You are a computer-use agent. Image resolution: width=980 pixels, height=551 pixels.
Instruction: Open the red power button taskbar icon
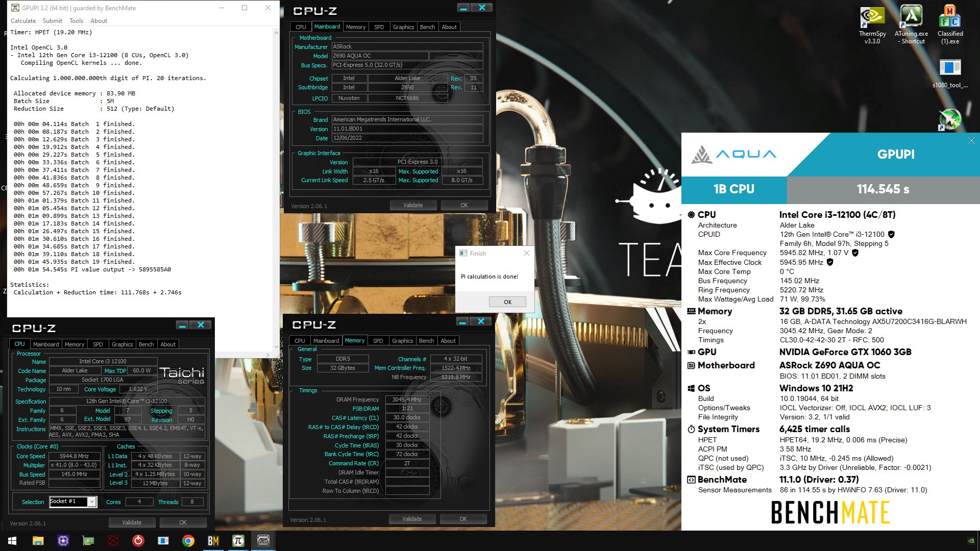point(138,541)
